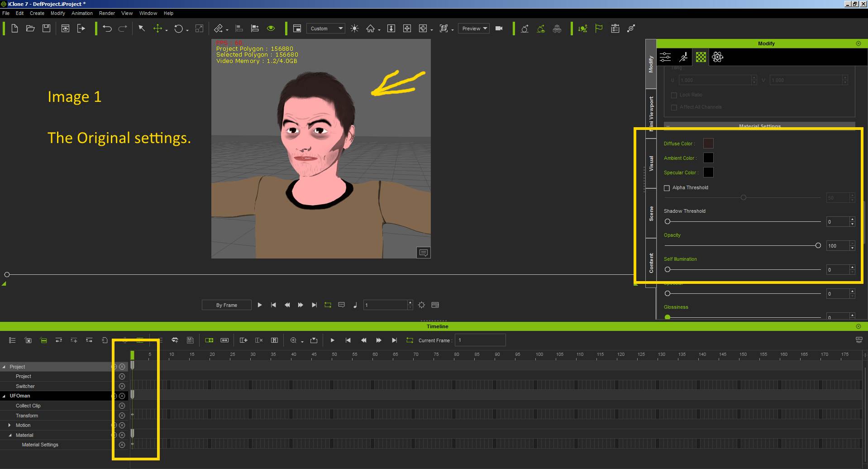The height and width of the screenshot is (469, 868).
Task: Close the Transform track in timeline
Action: click(122, 416)
